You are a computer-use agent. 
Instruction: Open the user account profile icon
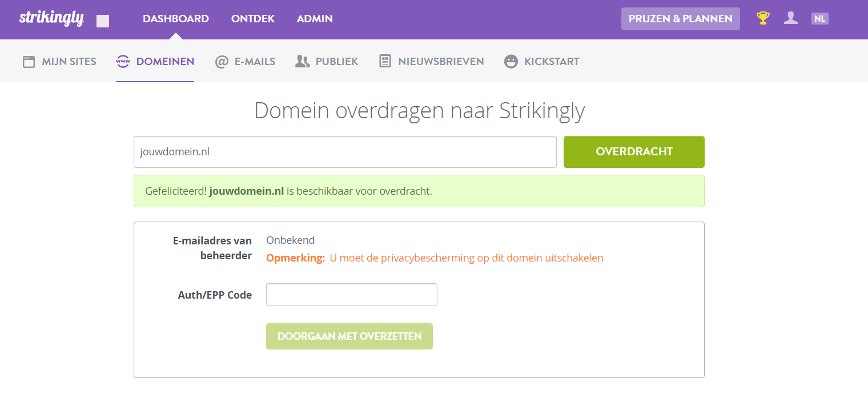pyautogui.click(x=791, y=18)
